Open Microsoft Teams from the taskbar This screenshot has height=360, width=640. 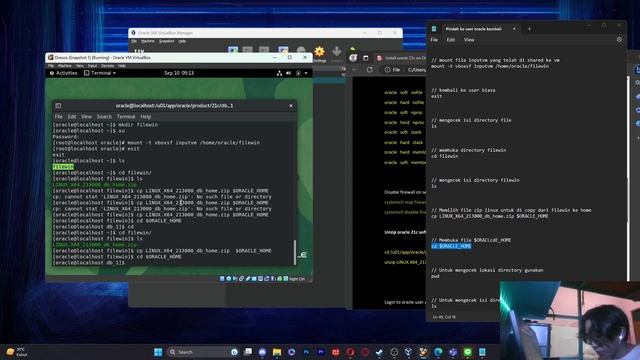(x=453, y=352)
